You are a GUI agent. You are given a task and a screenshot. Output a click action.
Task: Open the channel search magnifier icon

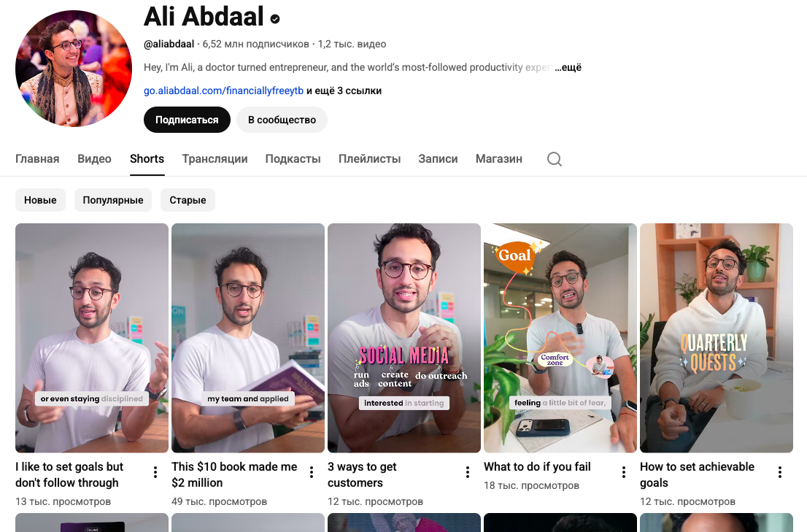(555, 159)
